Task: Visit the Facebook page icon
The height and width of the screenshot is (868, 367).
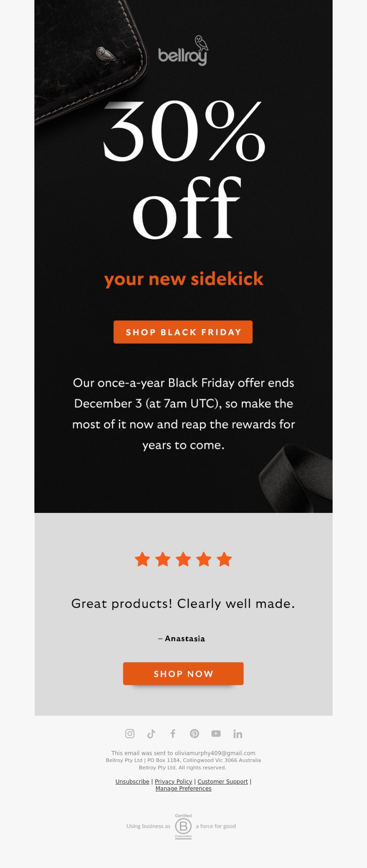Action: pyautogui.click(x=173, y=734)
